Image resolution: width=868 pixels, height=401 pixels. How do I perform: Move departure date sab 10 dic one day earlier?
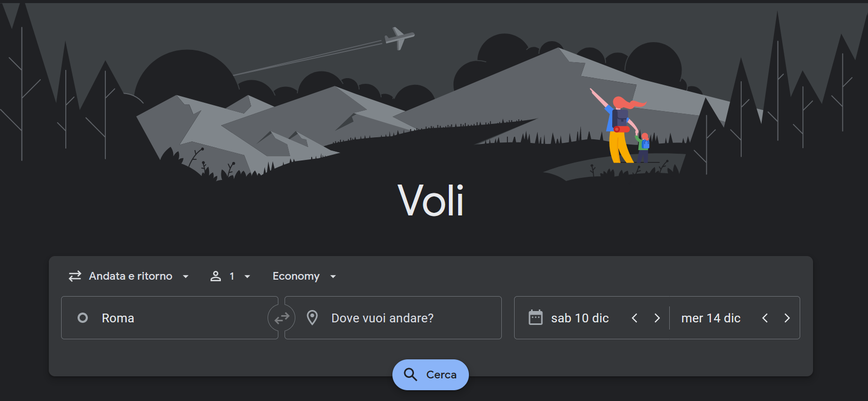(635, 318)
